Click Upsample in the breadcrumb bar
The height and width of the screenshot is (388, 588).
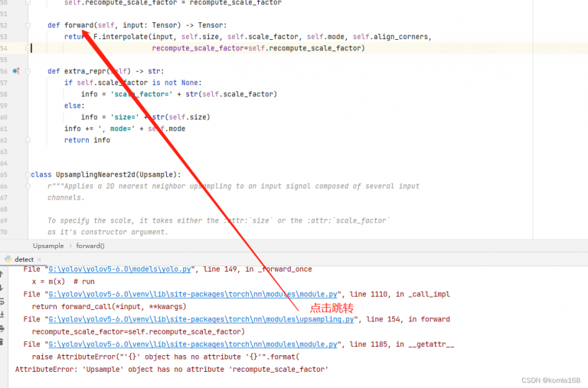[x=48, y=246]
